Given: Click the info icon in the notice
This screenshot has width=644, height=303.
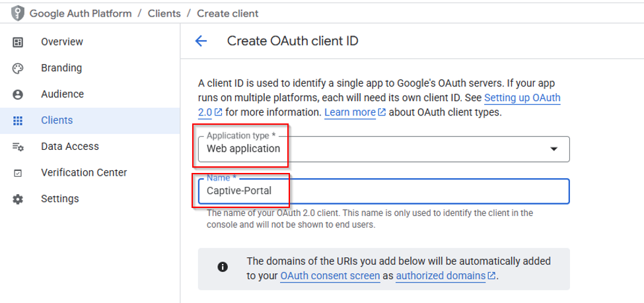Looking at the screenshot, I should (x=223, y=267).
